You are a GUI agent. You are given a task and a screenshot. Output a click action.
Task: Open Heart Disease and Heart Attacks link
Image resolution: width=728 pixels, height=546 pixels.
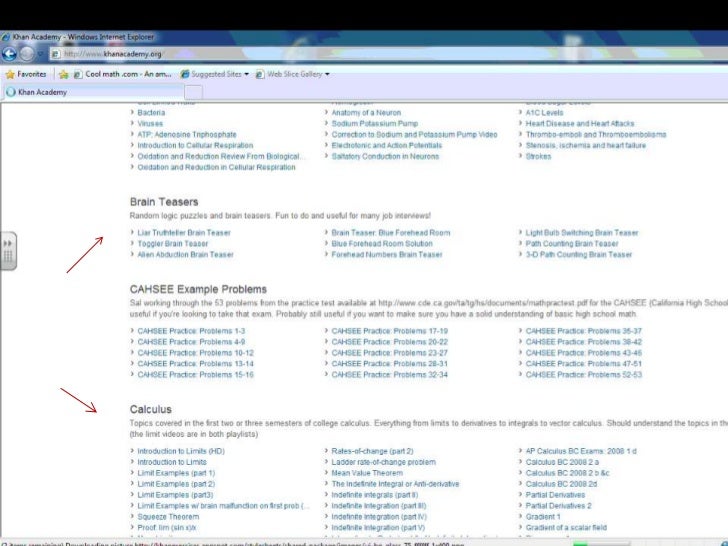[x=579, y=124]
